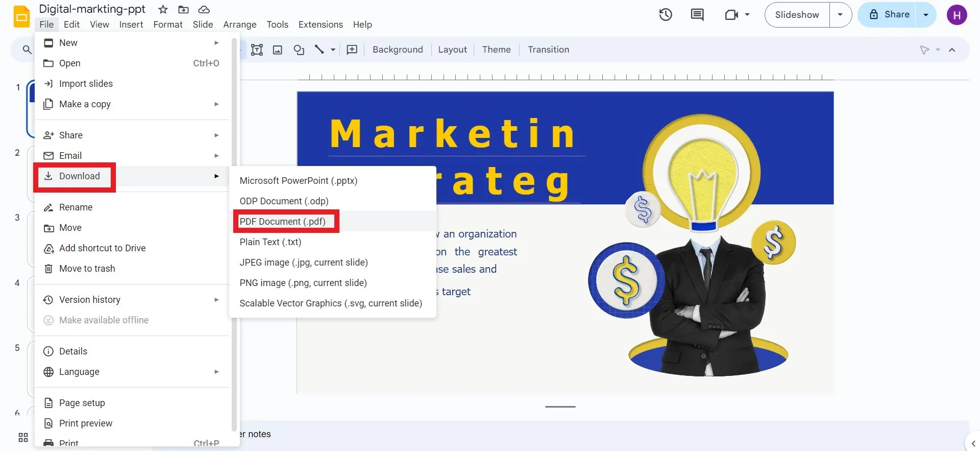Open Print preview
The width and height of the screenshot is (980, 451).
coord(132,423)
